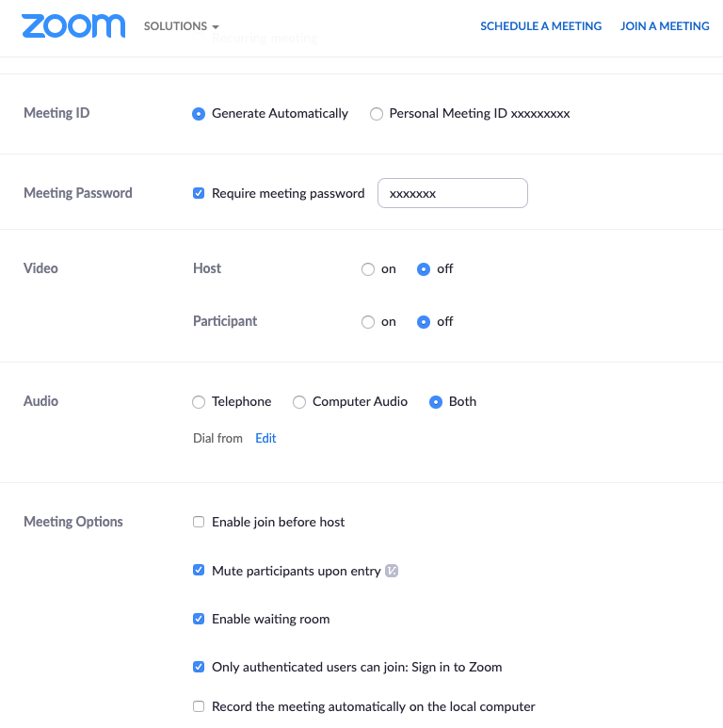Viewport: 723px width, 728px height.
Task: Select Computer Audio option
Action: point(299,402)
